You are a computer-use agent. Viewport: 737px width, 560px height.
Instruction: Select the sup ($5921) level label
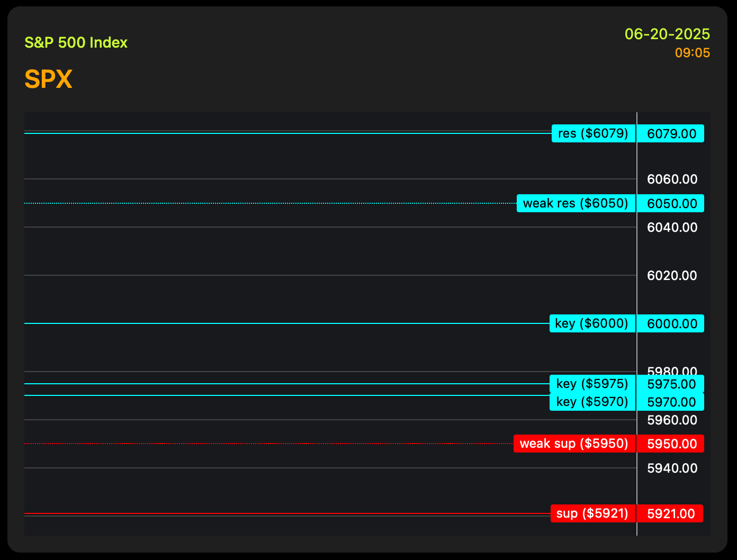[592, 513]
